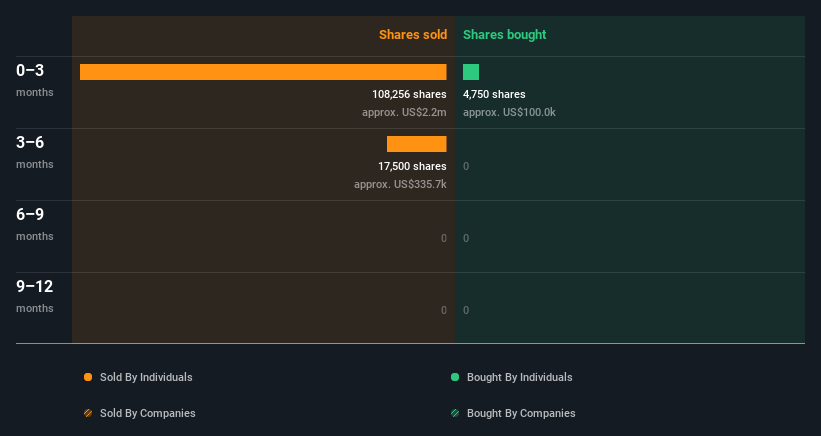Toggle the 'Sold By Companies' legend label
This screenshot has width=821, height=436.
pos(148,413)
